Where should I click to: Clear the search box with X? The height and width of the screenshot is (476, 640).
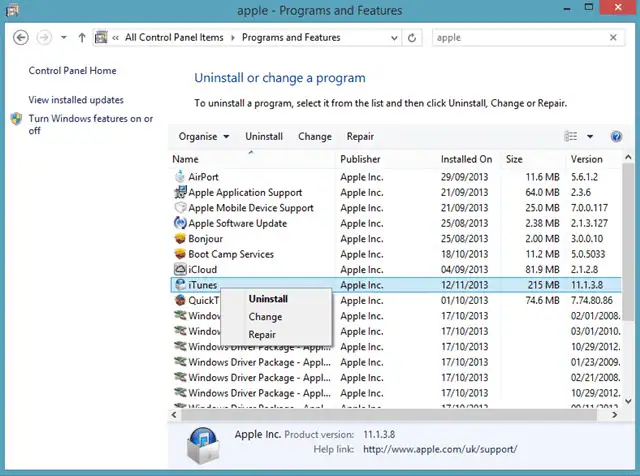pos(613,38)
